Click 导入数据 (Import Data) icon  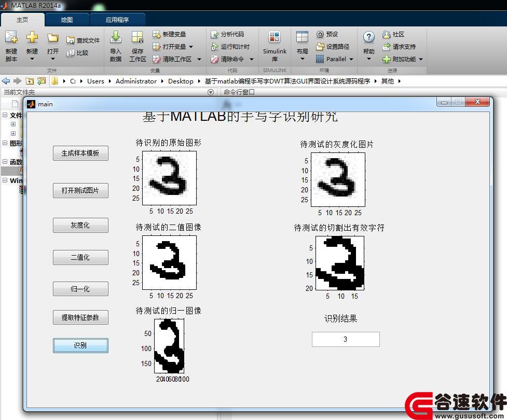pos(115,37)
